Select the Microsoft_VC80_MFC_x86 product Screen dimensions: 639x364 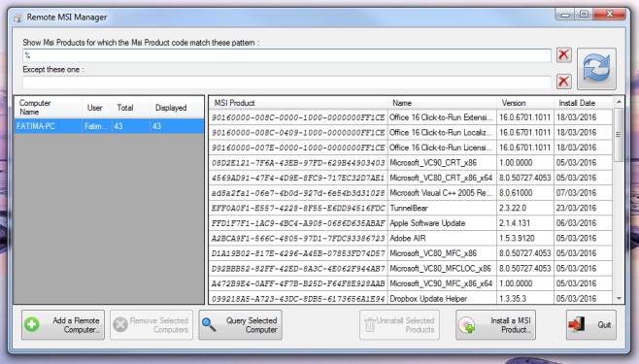tap(411, 252)
